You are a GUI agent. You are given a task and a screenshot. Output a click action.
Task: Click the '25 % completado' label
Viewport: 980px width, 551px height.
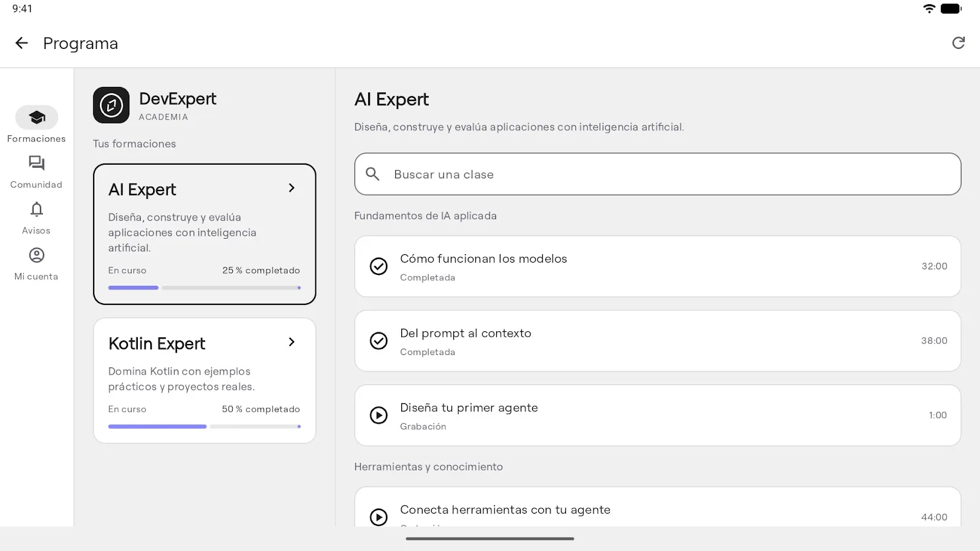261,270
